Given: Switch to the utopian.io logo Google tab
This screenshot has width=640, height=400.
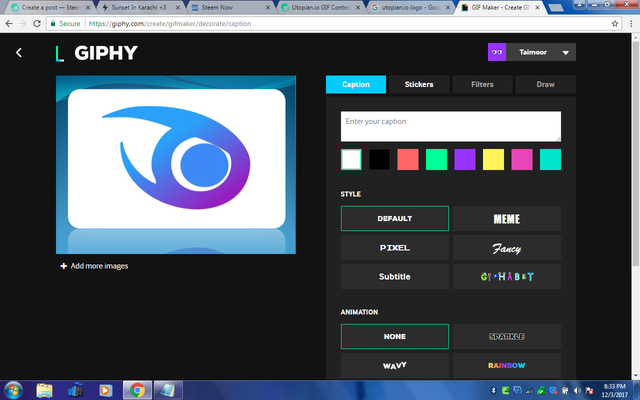Looking at the screenshot, I should (x=408, y=7).
